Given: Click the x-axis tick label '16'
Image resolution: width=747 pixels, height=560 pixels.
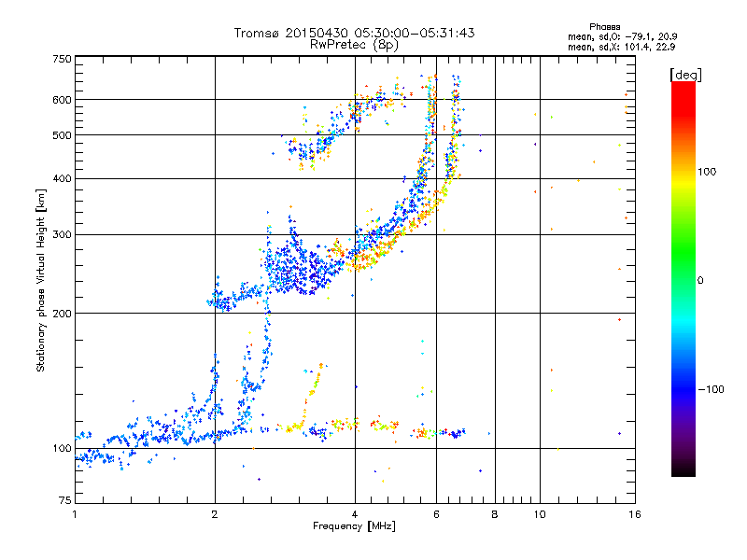Looking at the screenshot, I should pos(635,514).
